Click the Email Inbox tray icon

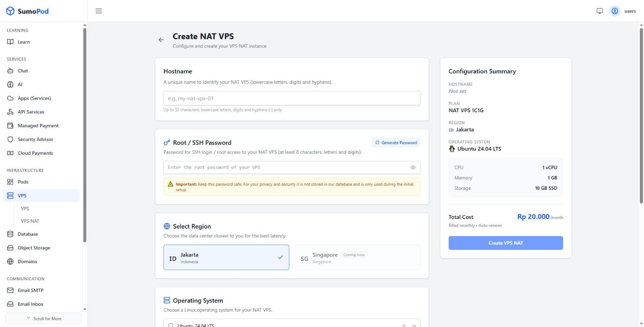tap(10, 304)
